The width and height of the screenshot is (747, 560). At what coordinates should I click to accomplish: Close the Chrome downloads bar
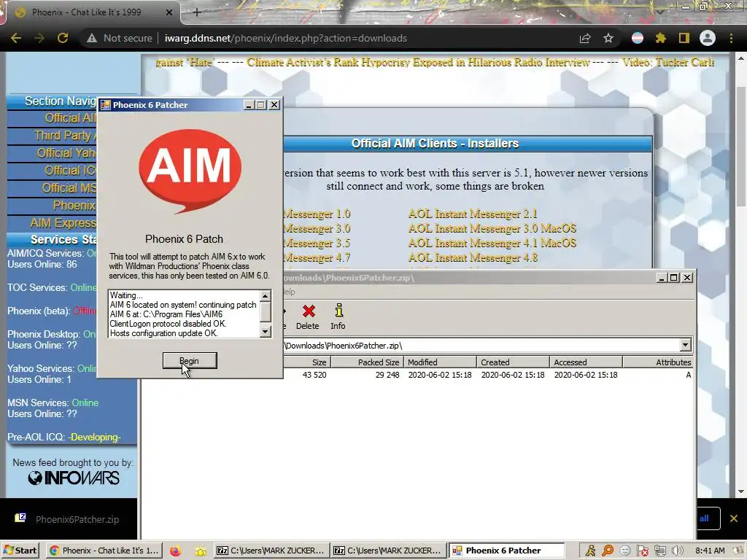(734, 518)
